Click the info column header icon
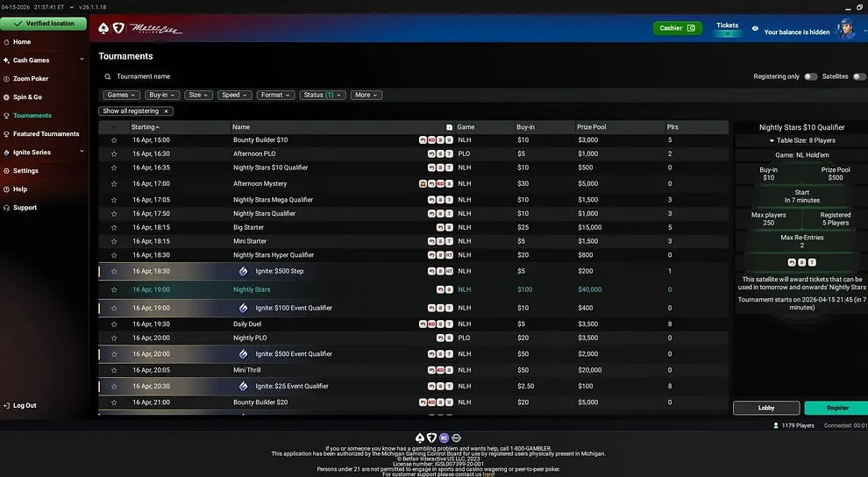Image resolution: width=868 pixels, height=477 pixels. [449, 127]
